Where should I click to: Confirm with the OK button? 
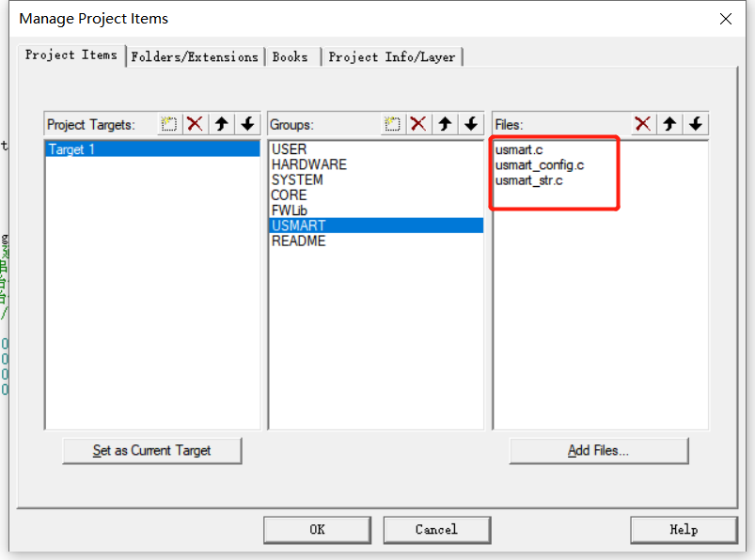(317, 530)
